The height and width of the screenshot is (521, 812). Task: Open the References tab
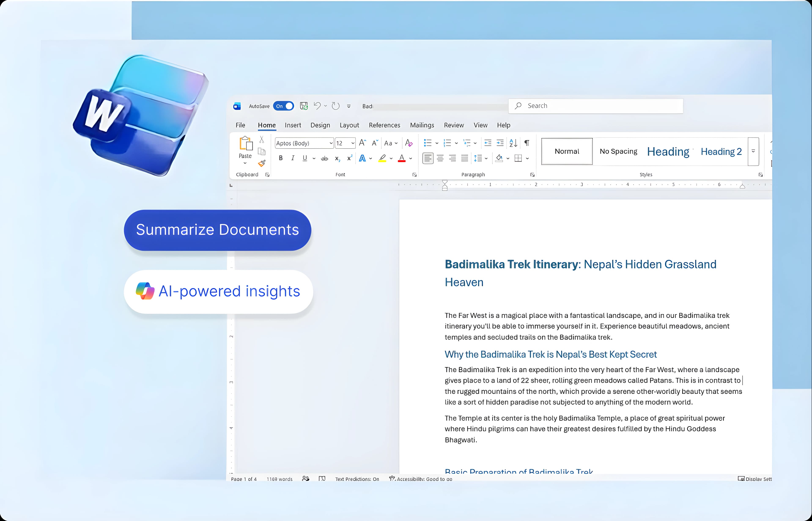click(384, 125)
